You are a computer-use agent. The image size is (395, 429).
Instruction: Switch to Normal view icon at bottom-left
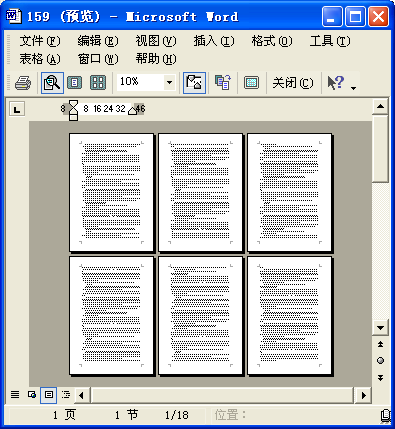pyautogui.click(x=15, y=395)
